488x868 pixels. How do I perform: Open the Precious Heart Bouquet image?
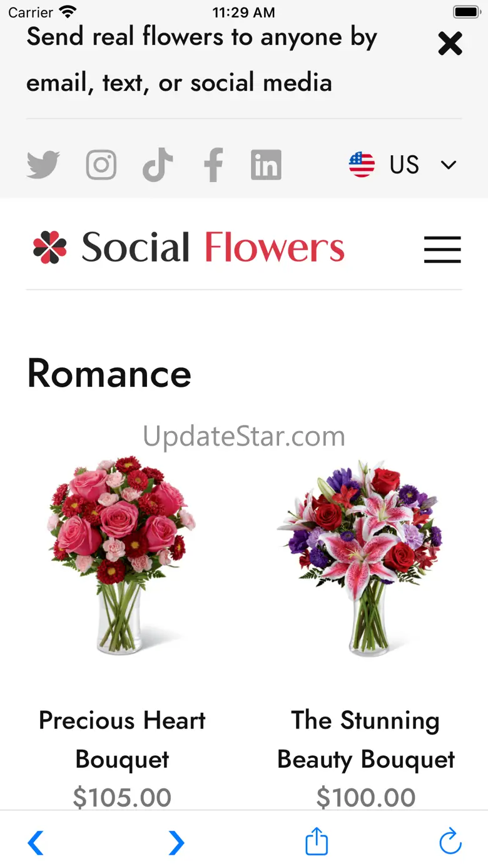point(122,556)
